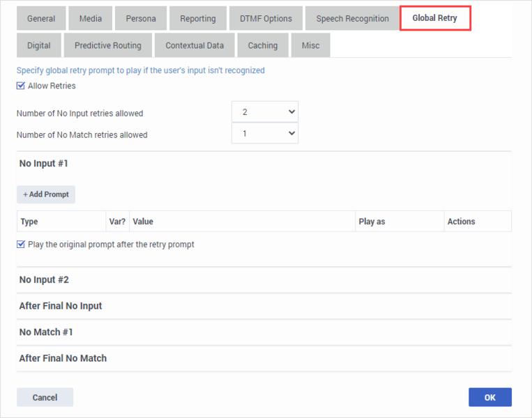Open Speech Recognition tab

click(353, 18)
